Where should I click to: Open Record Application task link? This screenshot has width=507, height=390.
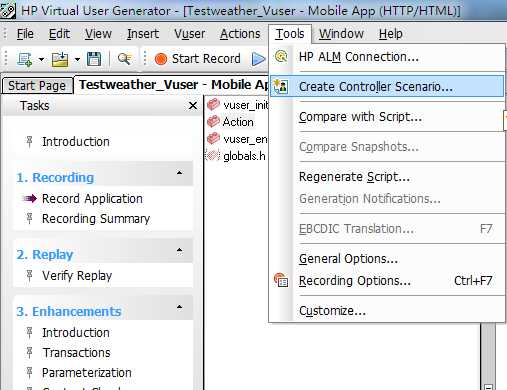coord(92,199)
